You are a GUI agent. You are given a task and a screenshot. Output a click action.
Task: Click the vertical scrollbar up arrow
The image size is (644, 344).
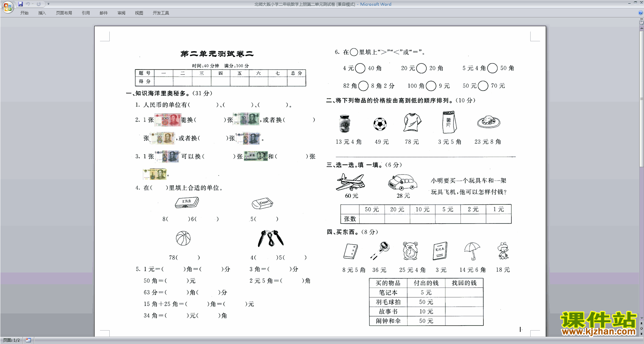tap(642, 28)
